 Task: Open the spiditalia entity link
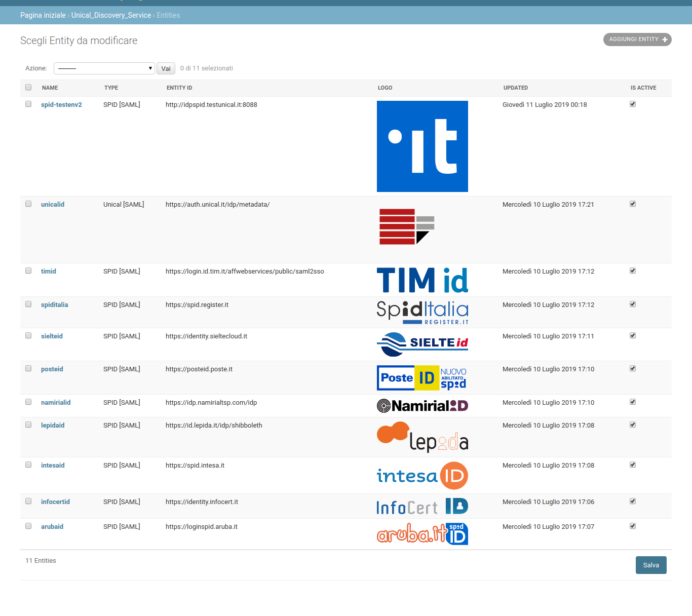[x=54, y=305]
